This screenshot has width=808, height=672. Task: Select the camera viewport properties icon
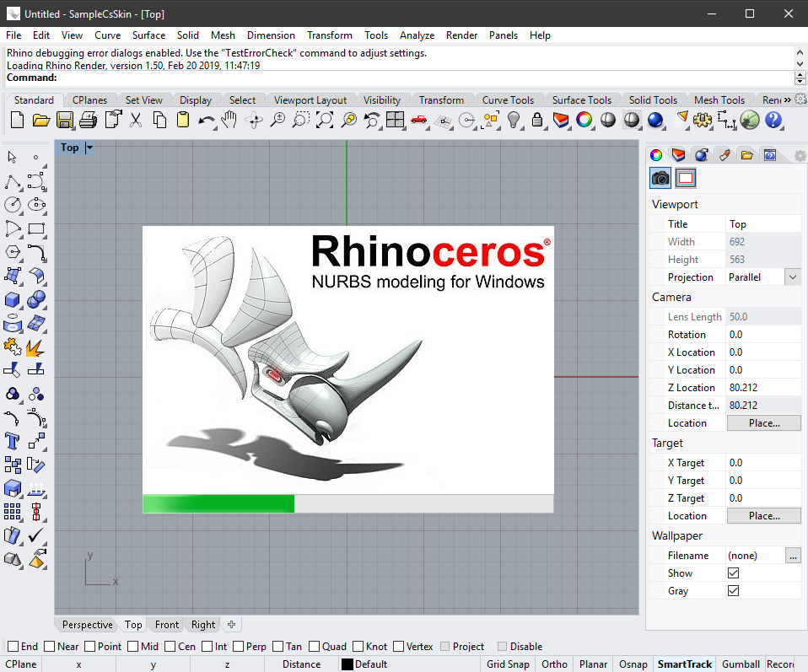[660, 178]
